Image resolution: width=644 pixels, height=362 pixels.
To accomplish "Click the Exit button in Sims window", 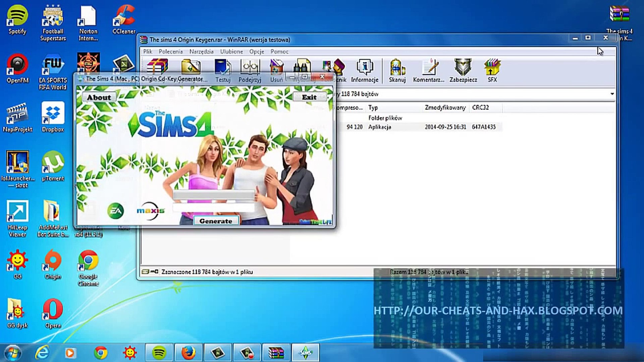I will coord(309,97).
